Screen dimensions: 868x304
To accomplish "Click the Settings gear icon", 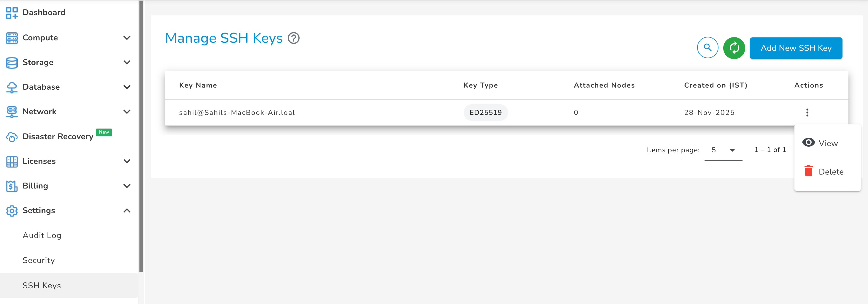I will click(12, 211).
